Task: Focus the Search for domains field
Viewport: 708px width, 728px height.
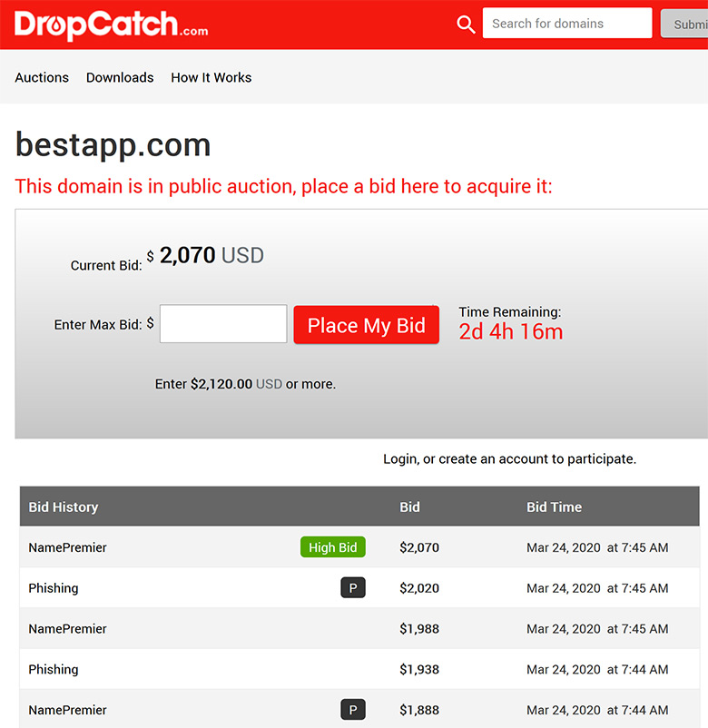Action: point(567,24)
